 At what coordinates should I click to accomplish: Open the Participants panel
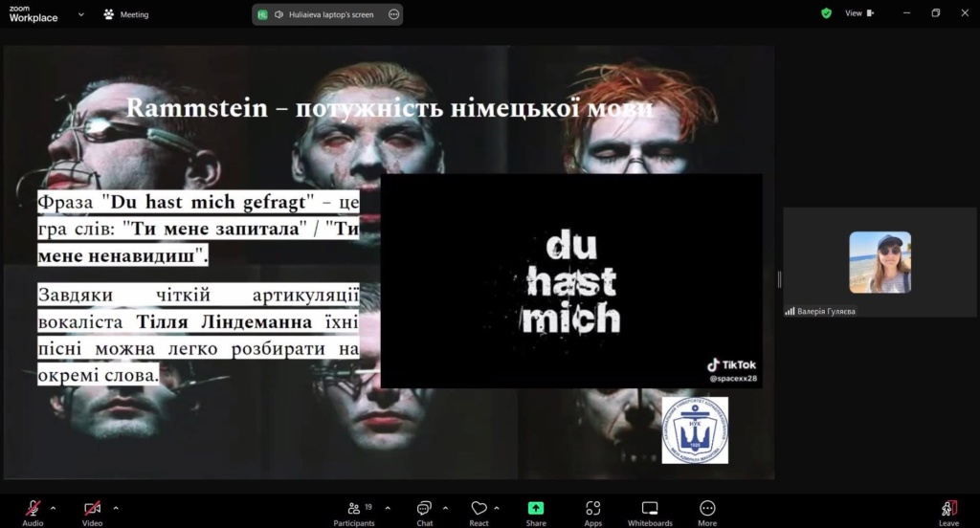[x=354, y=513]
